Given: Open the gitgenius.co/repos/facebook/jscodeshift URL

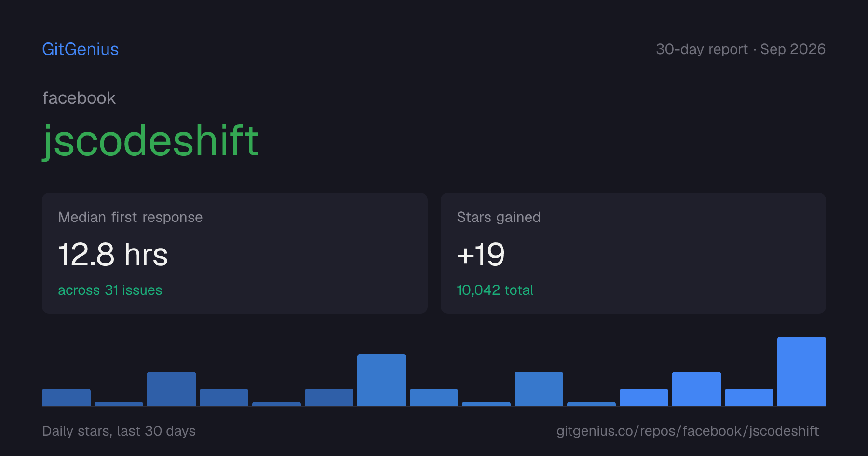Looking at the screenshot, I should 688,431.
